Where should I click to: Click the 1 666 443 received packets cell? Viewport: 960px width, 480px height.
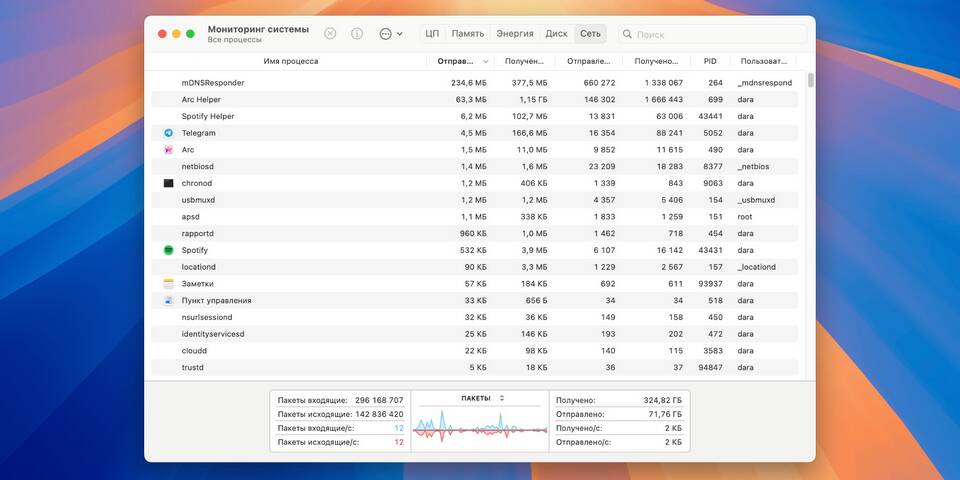click(x=664, y=99)
